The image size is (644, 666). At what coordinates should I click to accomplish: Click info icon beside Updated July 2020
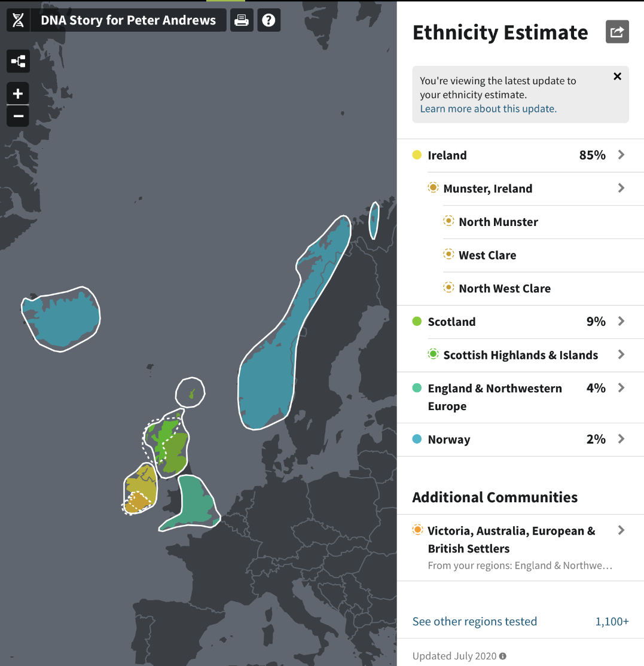tap(503, 656)
